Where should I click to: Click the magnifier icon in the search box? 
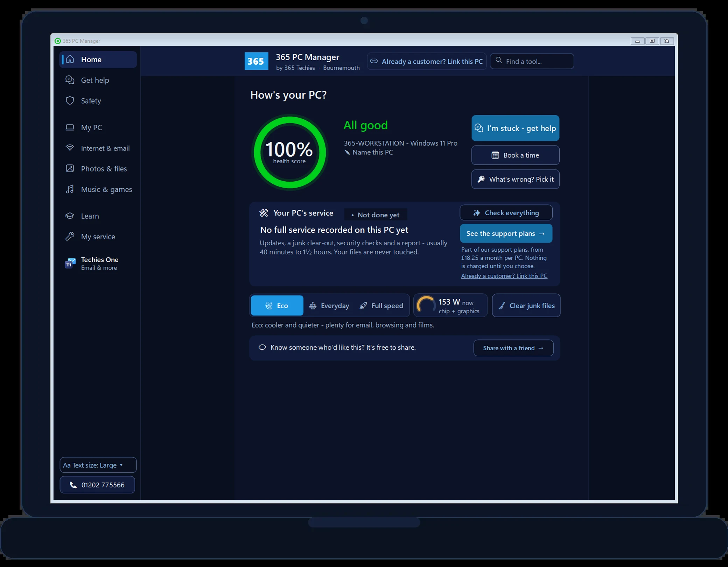[x=499, y=60]
